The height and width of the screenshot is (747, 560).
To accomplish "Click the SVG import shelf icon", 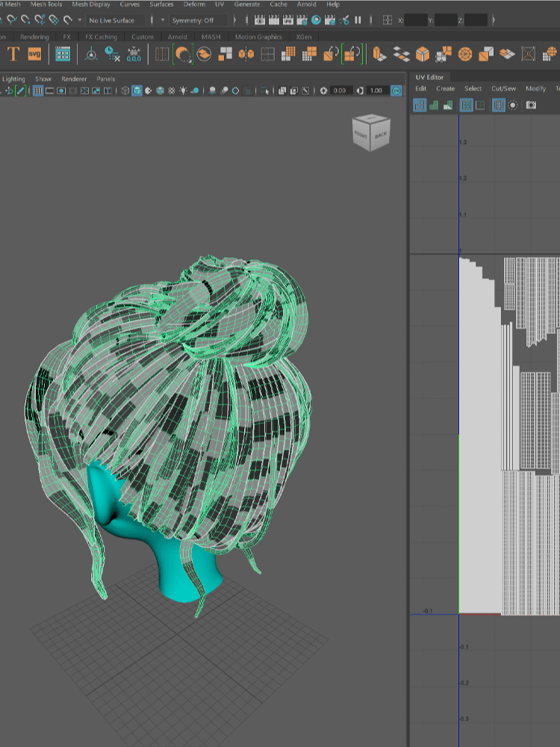I will coord(34,54).
